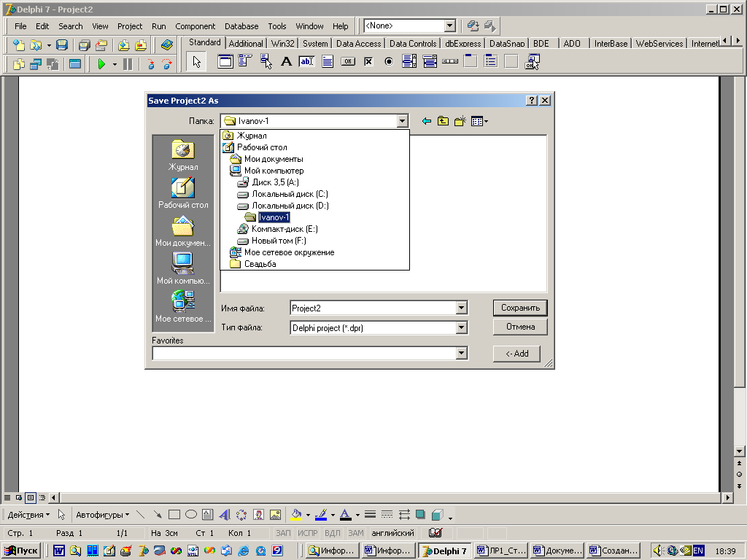Pick the font color A button
Image resolution: width=747 pixels, height=560 pixels.
point(346,515)
